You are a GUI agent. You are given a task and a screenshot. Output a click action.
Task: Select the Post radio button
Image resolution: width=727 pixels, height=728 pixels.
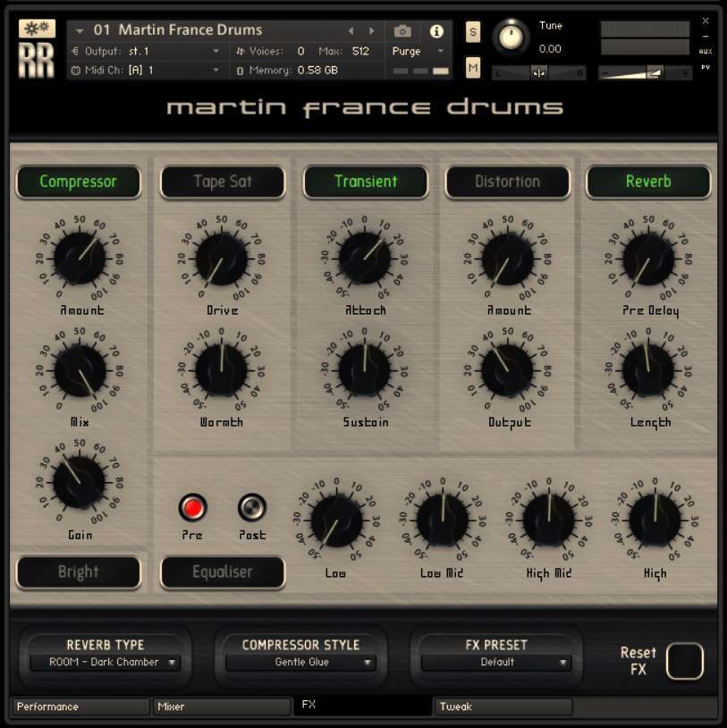251,507
